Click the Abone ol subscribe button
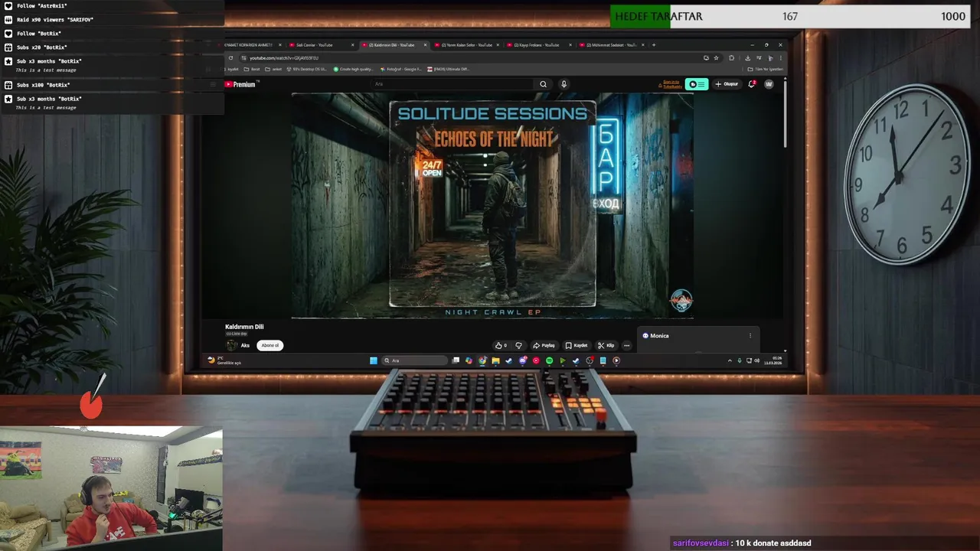The height and width of the screenshot is (551, 980). [270, 345]
